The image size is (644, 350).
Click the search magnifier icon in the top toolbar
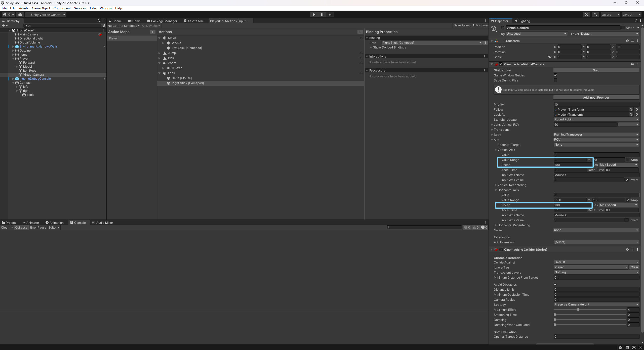point(595,15)
